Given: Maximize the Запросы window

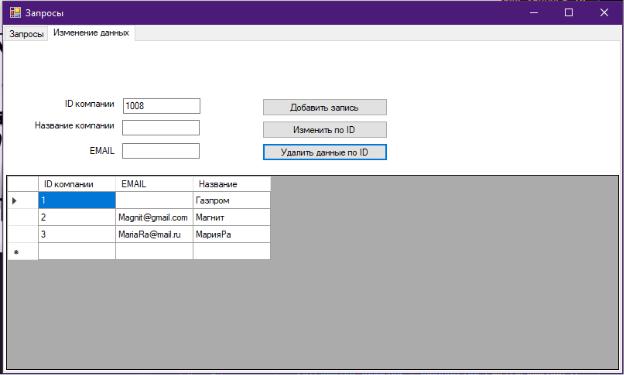Looking at the screenshot, I should click(569, 12).
